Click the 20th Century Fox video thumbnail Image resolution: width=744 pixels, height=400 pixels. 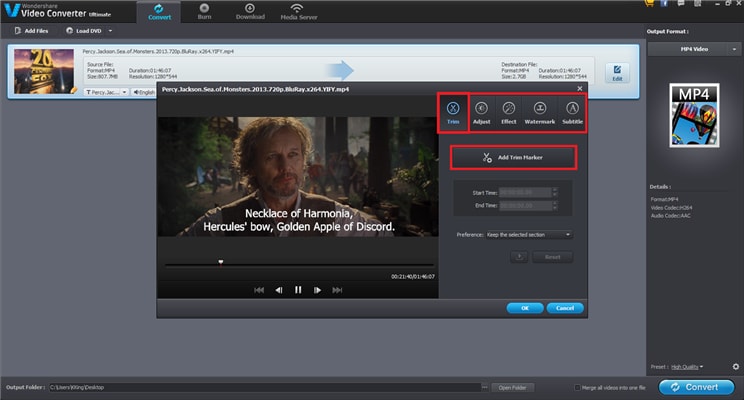(x=44, y=71)
